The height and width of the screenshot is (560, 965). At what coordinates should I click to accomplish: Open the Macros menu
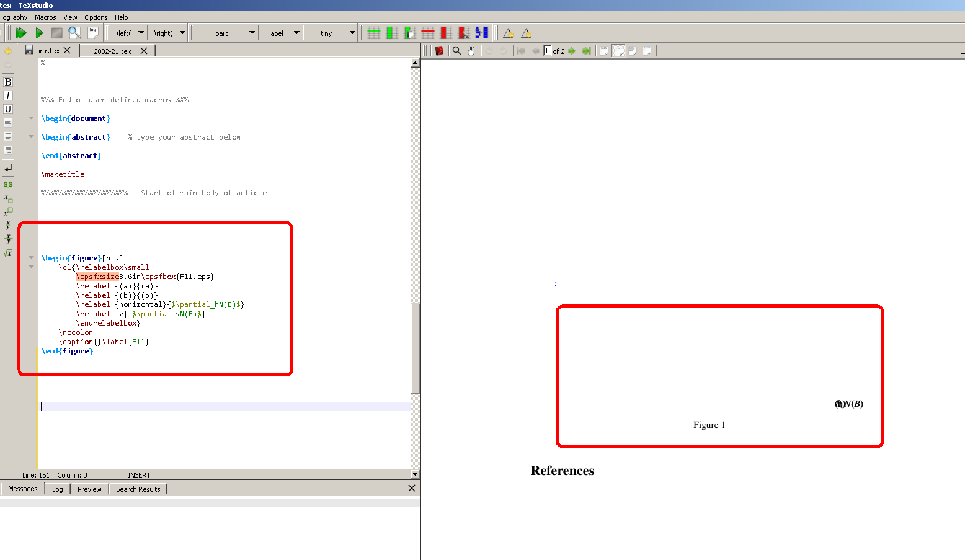(x=45, y=17)
